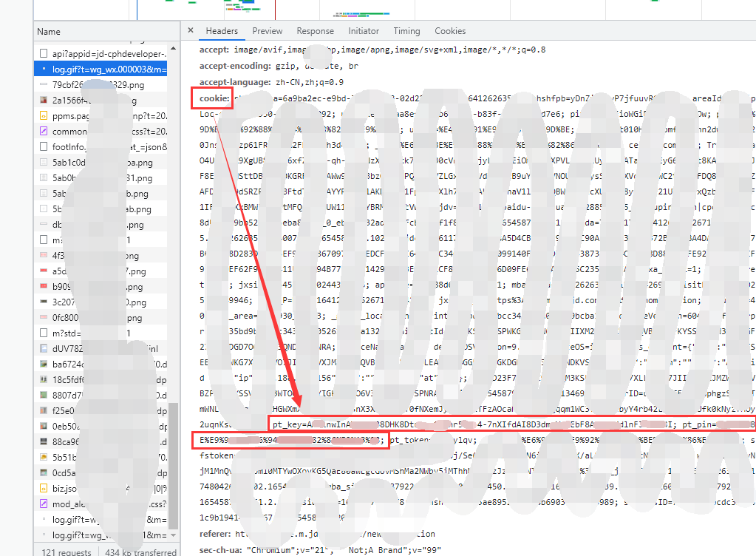This screenshot has width=756, height=556.
Task: Click the scroll up arrow in request list
Action: point(173,49)
